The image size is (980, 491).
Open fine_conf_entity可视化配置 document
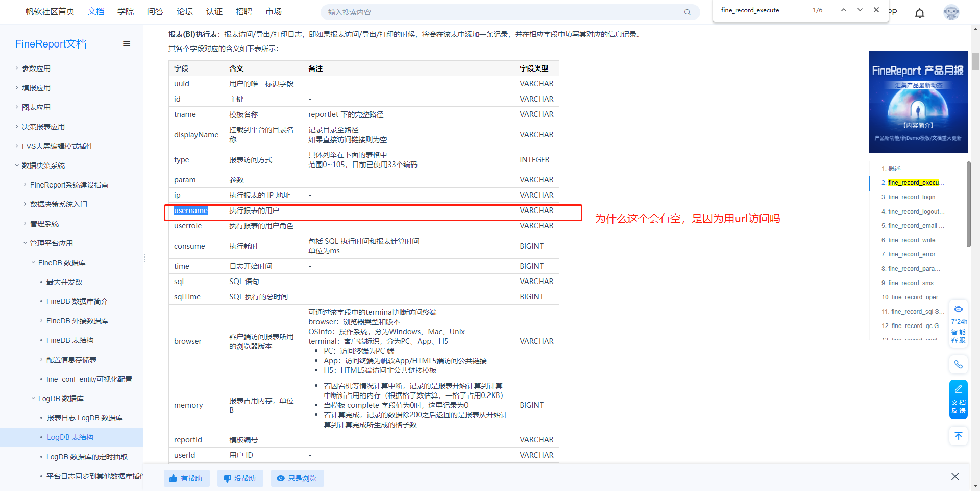89,379
